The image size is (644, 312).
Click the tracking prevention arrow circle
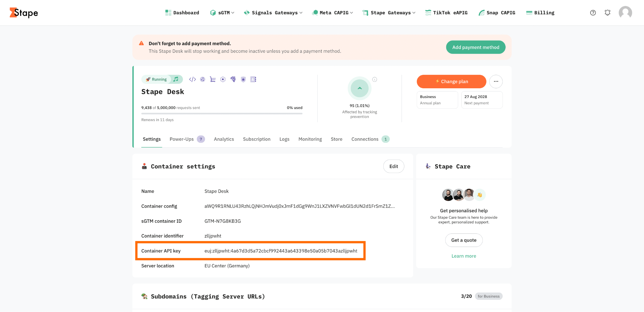pyautogui.click(x=360, y=88)
